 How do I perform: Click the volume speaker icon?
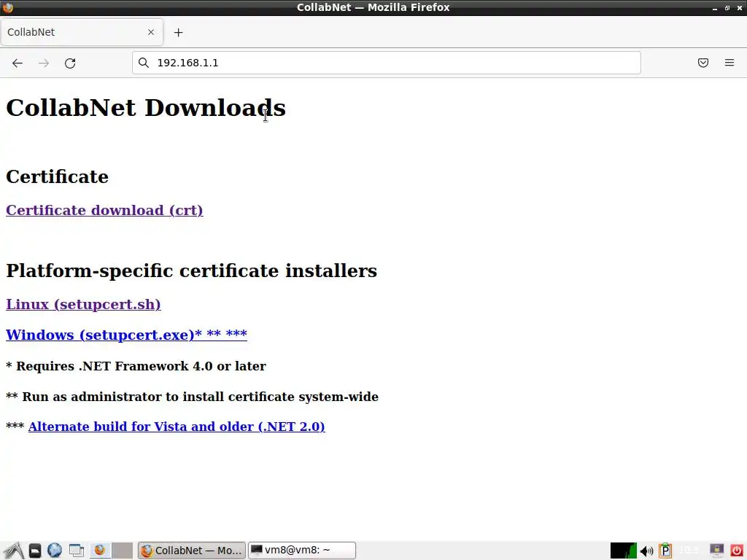point(646,551)
